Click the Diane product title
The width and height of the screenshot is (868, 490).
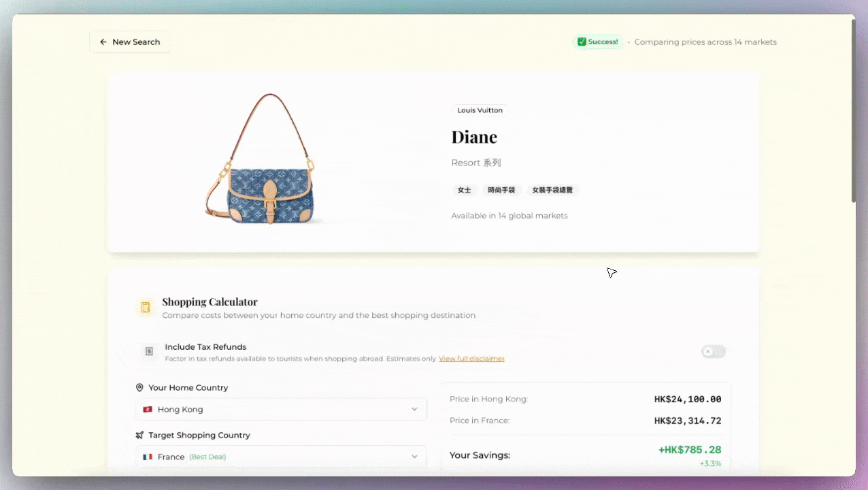(x=474, y=137)
